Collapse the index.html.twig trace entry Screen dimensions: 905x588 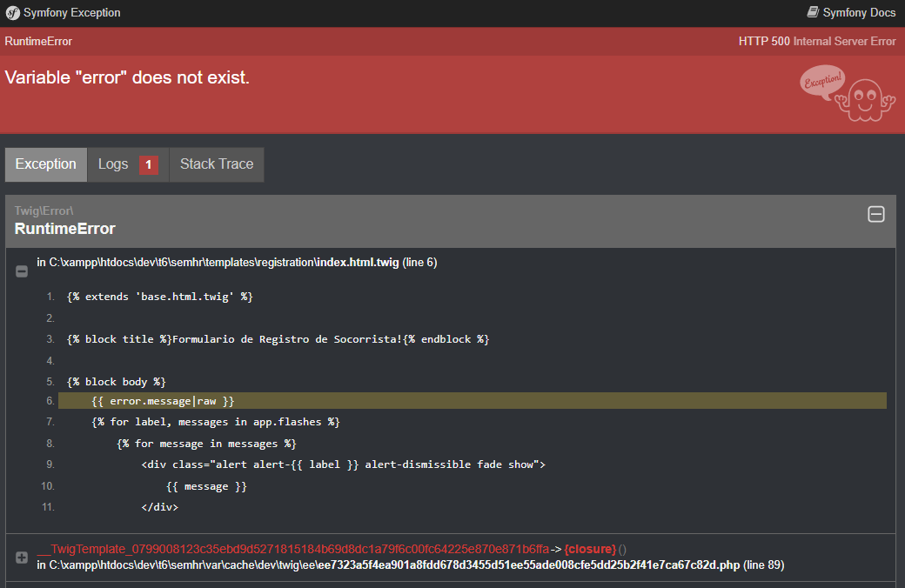(22, 271)
